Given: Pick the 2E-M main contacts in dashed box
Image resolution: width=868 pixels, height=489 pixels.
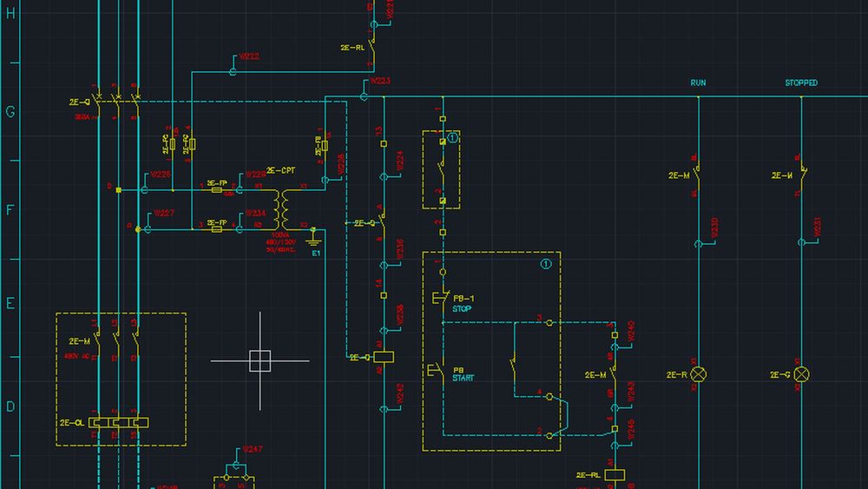Looking at the screenshot, I should [116, 340].
